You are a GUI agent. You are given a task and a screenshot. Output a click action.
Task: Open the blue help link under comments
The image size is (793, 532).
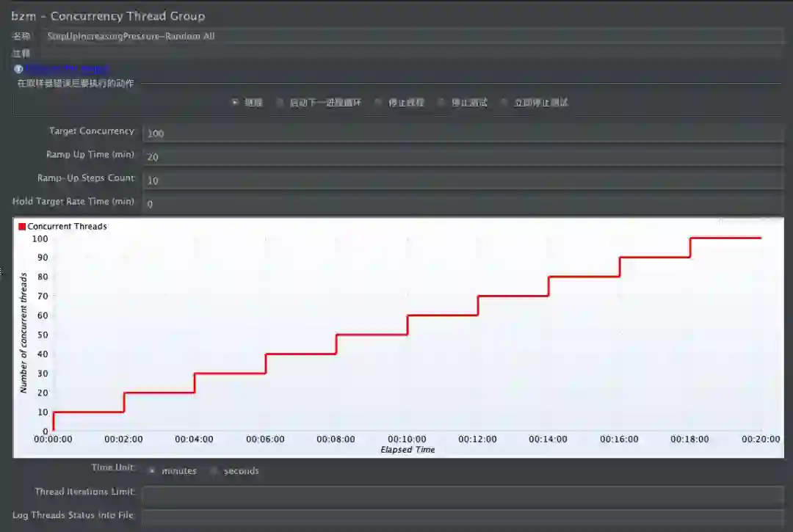[68, 69]
